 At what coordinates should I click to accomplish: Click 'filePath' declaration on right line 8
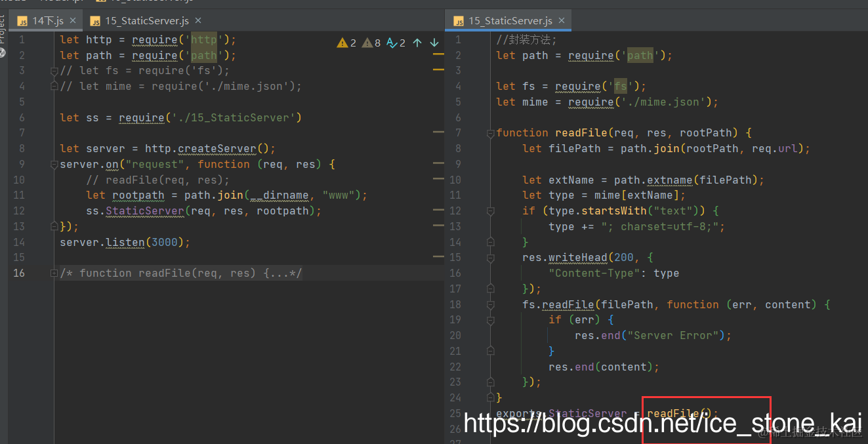point(575,148)
